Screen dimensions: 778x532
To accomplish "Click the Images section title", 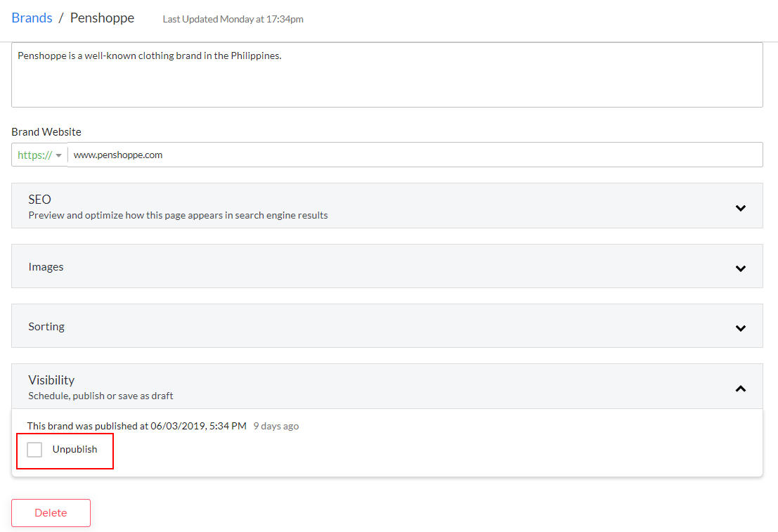I will [x=46, y=267].
